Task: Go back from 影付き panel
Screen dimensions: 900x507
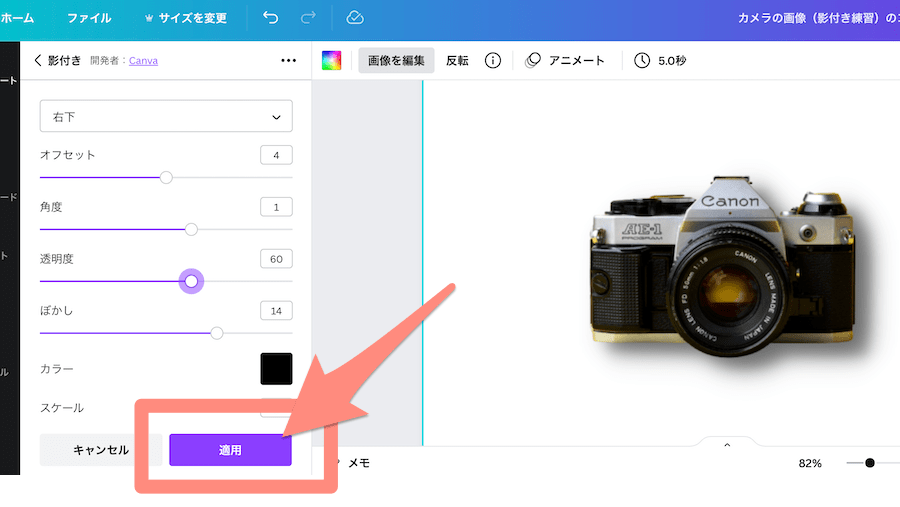Action: (x=38, y=60)
